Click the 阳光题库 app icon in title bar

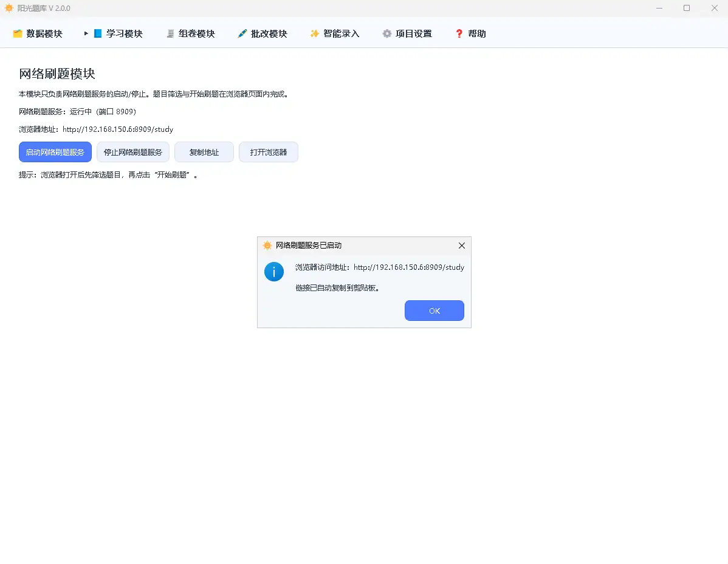coord(9,8)
